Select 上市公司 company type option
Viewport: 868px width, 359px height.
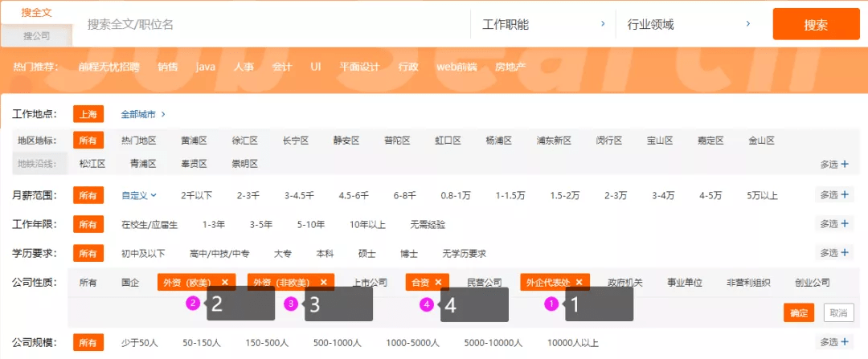371,283
